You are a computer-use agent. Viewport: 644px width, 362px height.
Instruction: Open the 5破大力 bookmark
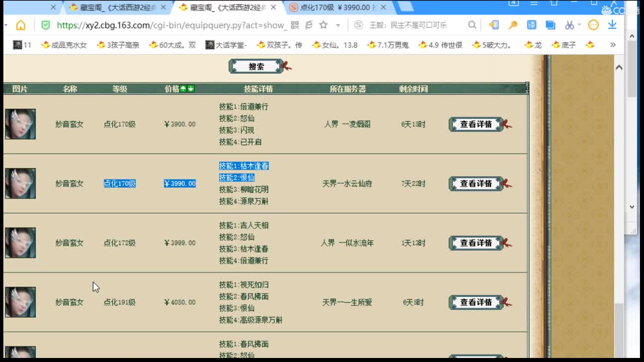(492, 45)
